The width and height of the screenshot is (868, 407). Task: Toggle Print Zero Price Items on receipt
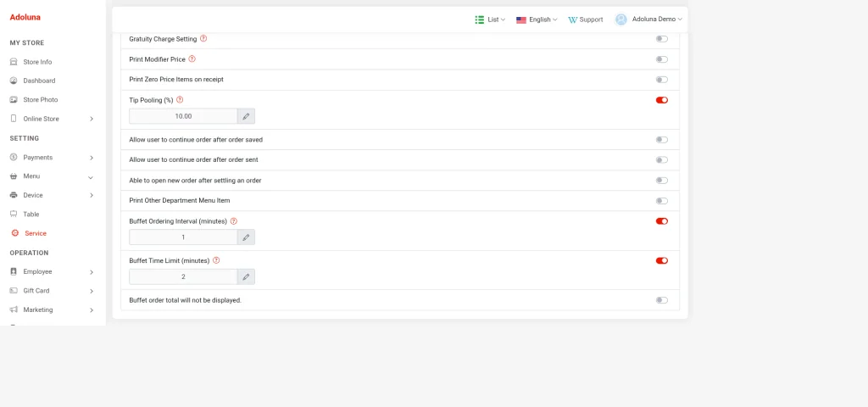coord(661,80)
